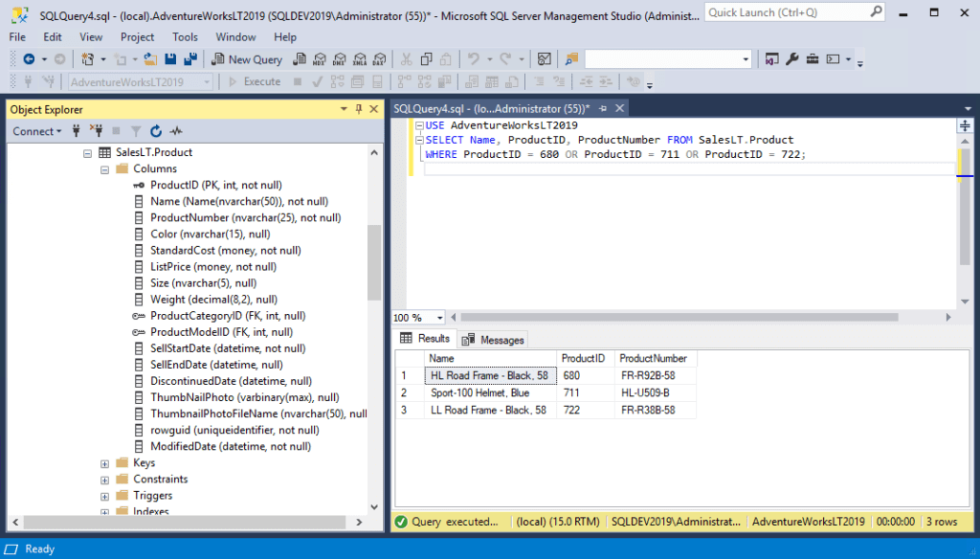Open the View menu
Screen dimensions: 980x559
tap(91, 37)
